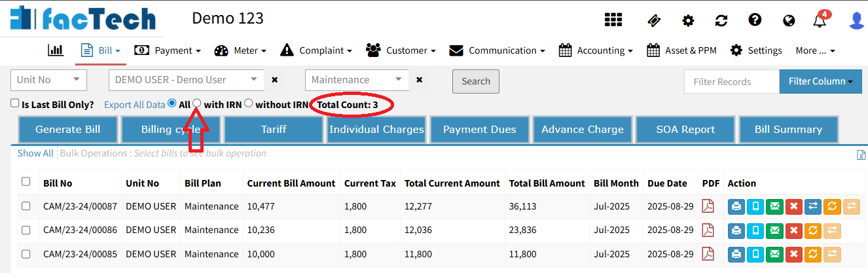Open the Payment menu

[x=168, y=50]
